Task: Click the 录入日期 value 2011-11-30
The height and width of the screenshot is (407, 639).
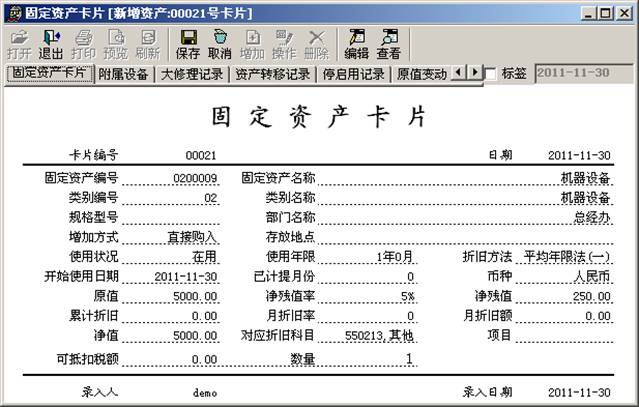Action: coord(579,392)
